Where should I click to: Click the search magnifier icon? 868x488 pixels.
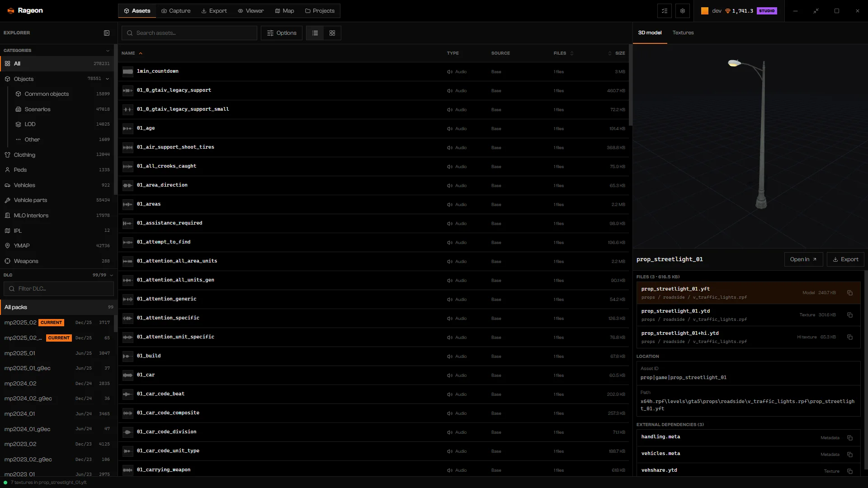130,33
